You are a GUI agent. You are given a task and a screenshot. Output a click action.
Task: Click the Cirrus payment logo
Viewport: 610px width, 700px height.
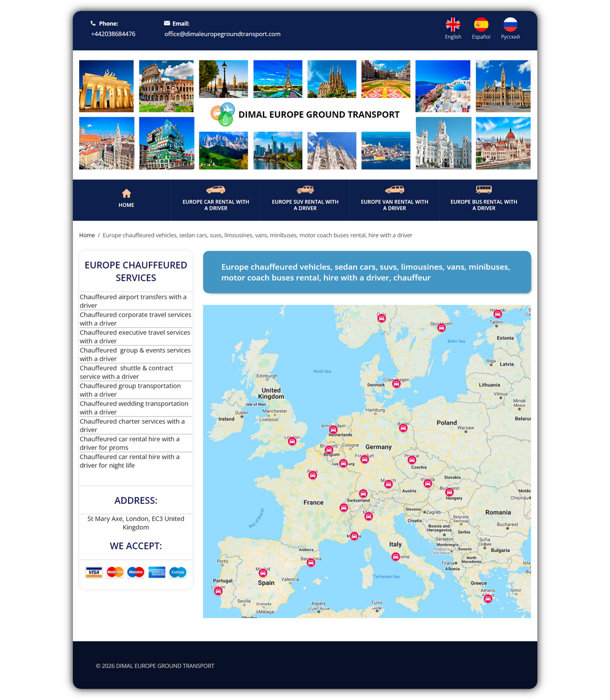[178, 572]
